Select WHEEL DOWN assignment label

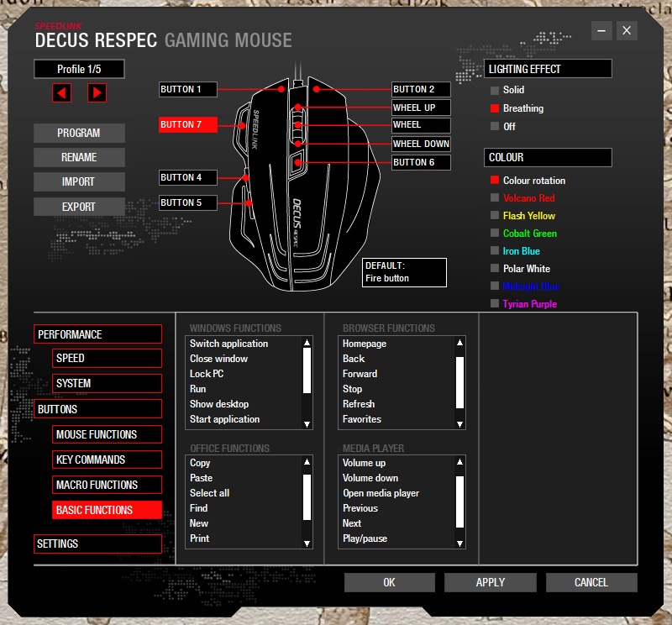click(421, 144)
